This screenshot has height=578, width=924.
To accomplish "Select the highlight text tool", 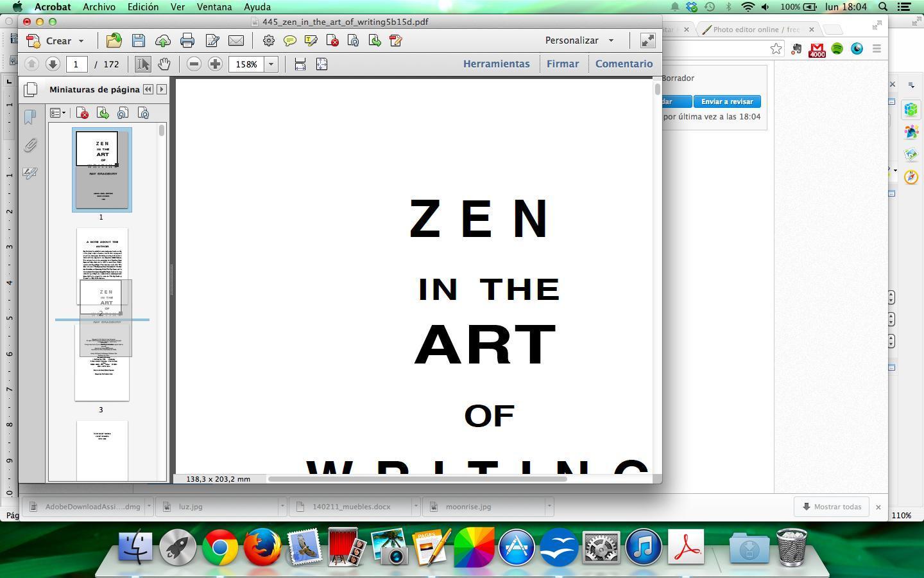I will [x=311, y=40].
